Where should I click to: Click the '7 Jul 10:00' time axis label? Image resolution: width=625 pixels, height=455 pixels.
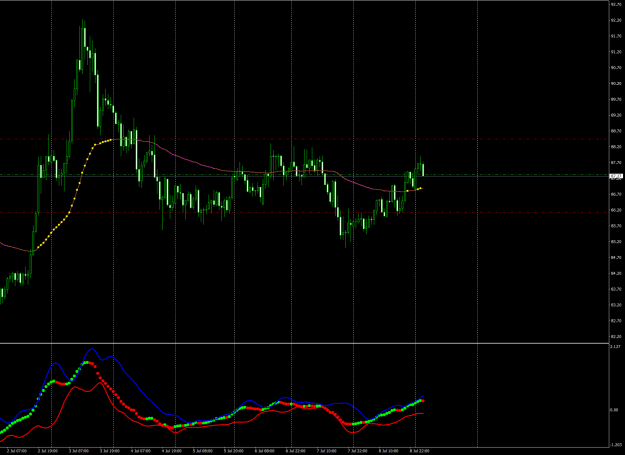pos(326,451)
